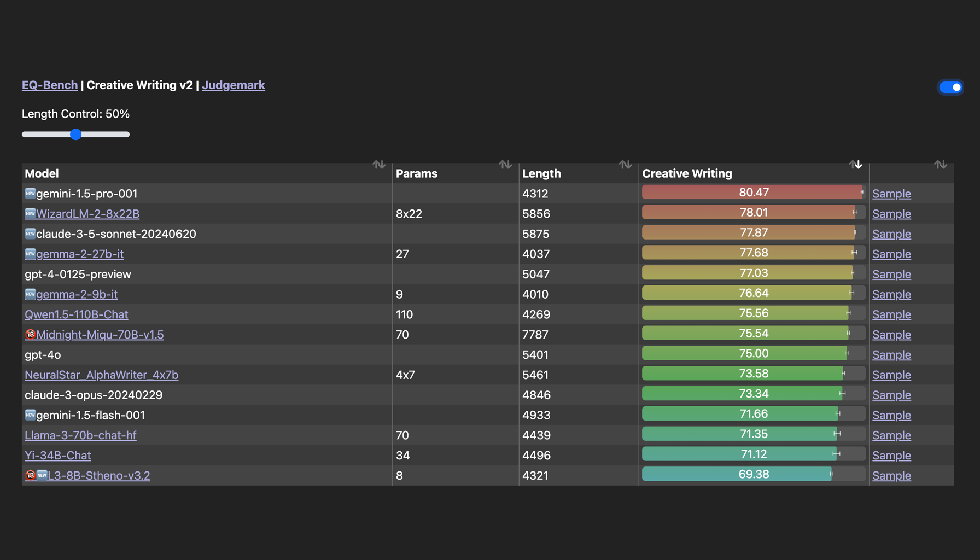Screen dimensions: 980x560
Task: Click params value 8x22
Action: (409, 214)
